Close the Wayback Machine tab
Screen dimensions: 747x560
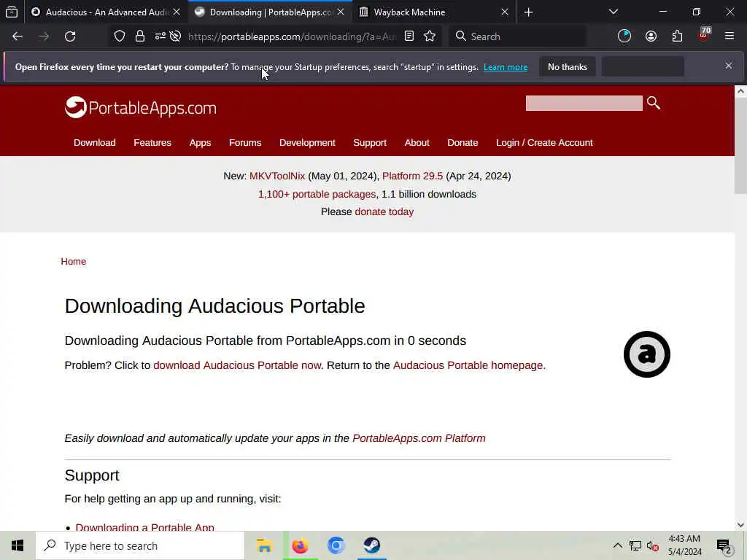[x=505, y=12]
